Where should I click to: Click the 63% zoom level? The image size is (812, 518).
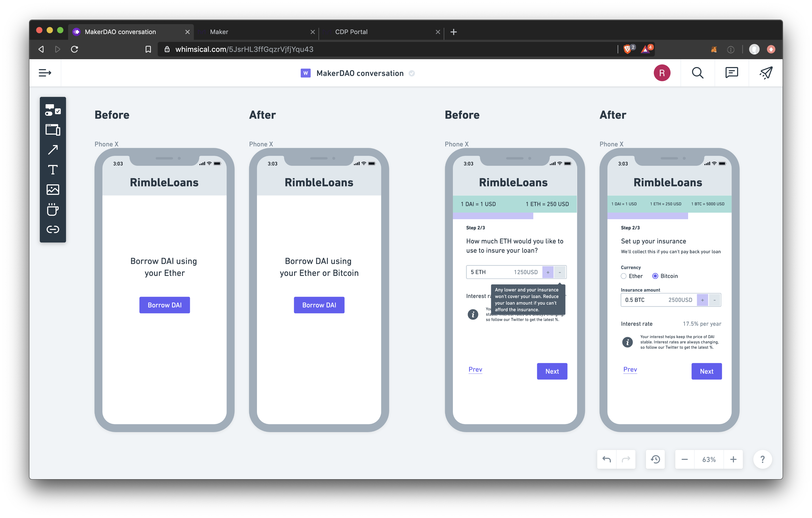click(709, 459)
